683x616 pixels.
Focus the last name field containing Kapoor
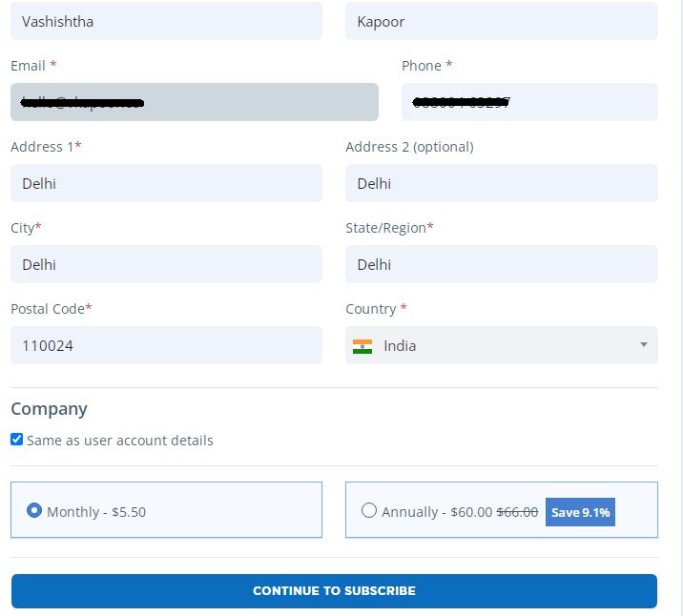[x=501, y=21]
